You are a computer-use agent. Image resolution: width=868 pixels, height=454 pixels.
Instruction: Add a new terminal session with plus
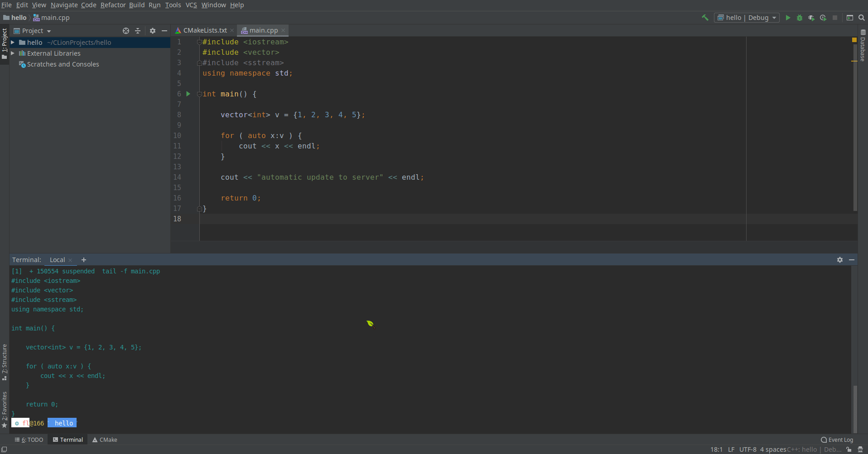click(x=84, y=260)
